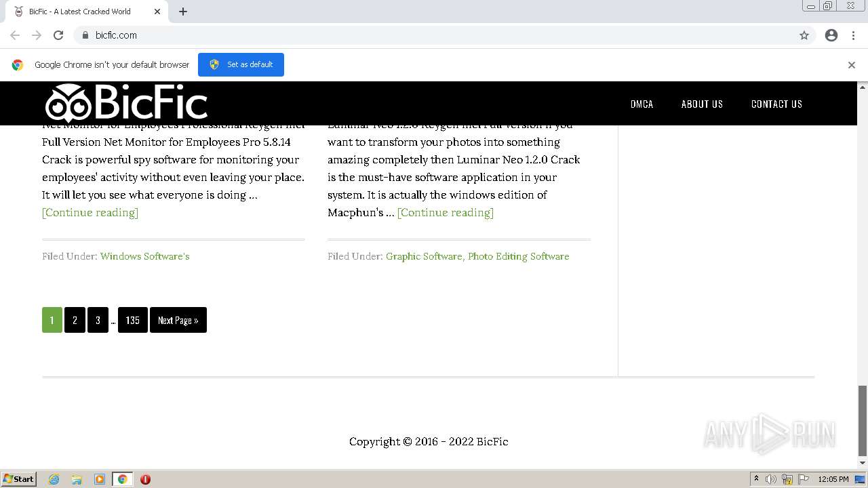Reload the bicfic.com page

pyautogui.click(x=58, y=35)
